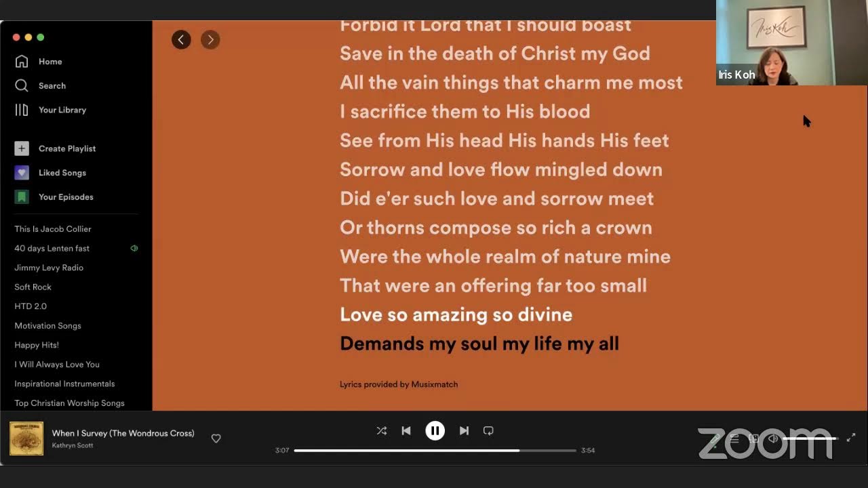Go forward with the right chevron
Viewport: 868px width, 488px height.
tap(210, 40)
